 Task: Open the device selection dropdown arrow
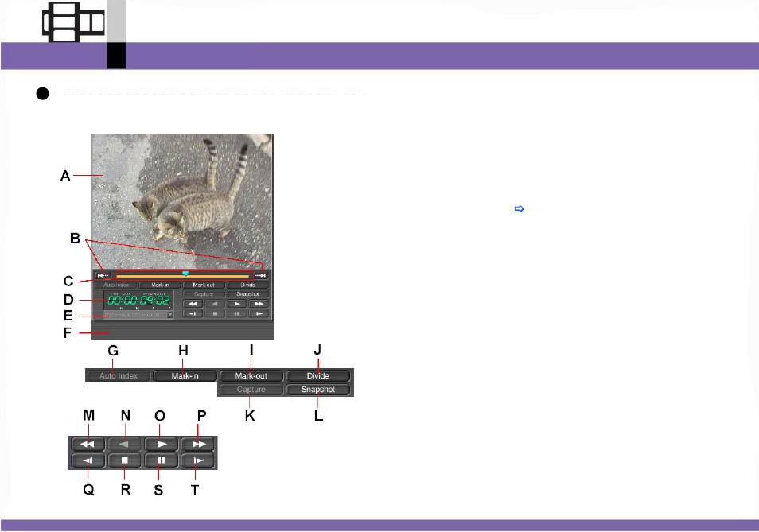[x=170, y=315]
